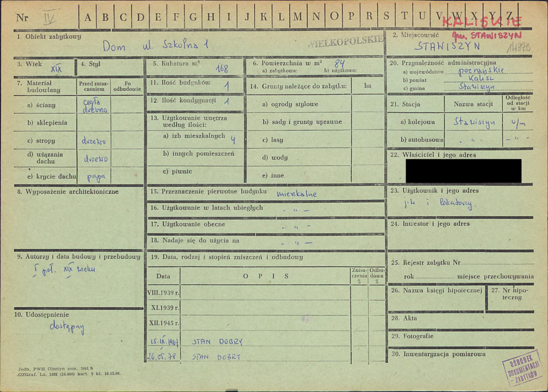Click the Kubatura value 168
This screenshot has width=548, height=392.
(x=222, y=69)
